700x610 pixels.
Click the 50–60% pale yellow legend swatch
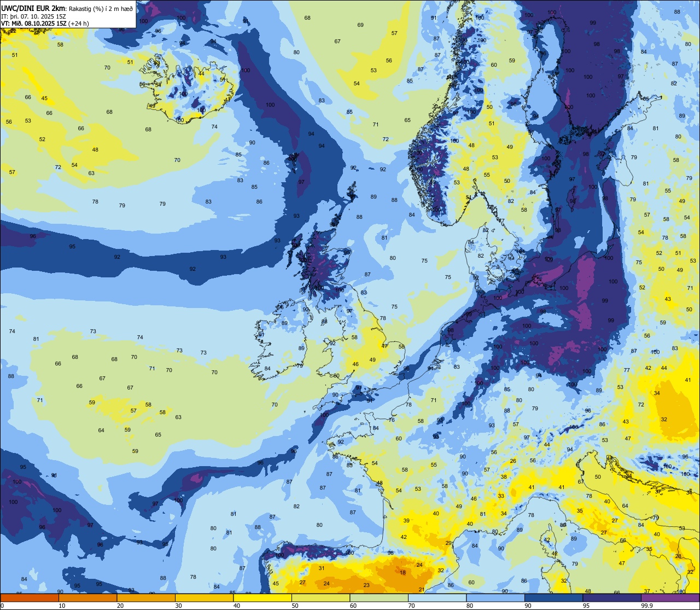[x=320, y=597]
